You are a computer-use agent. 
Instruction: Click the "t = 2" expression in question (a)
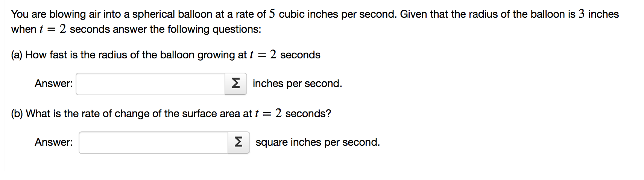click(x=263, y=55)
